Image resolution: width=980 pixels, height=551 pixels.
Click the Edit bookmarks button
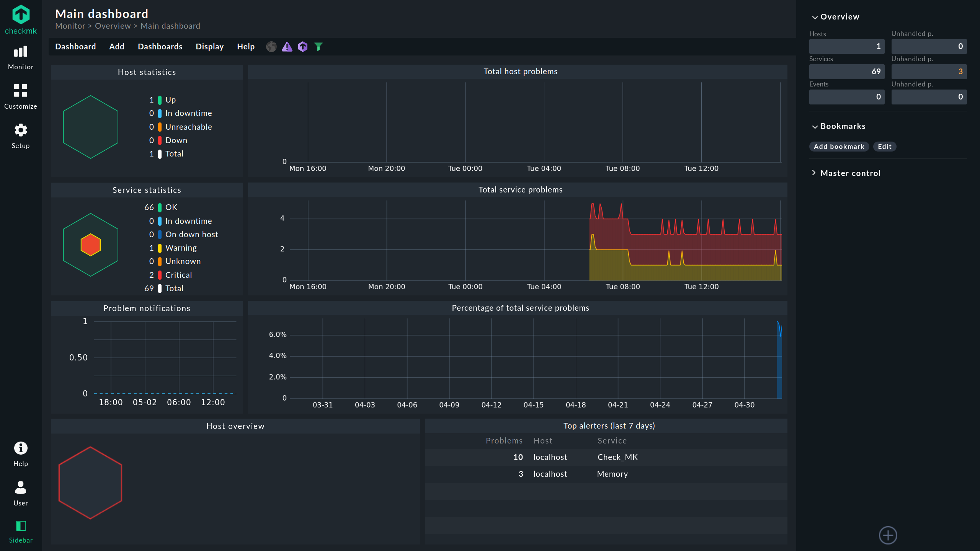click(x=884, y=146)
